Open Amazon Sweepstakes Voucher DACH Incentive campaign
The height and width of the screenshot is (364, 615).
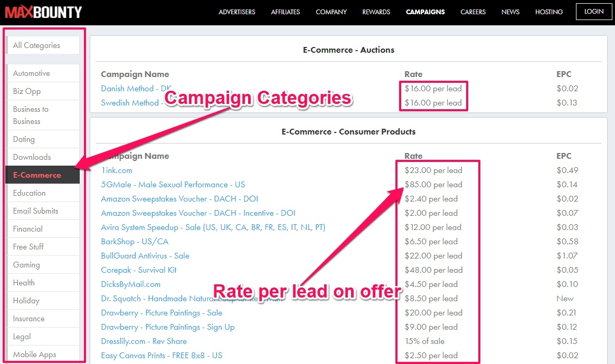[x=198, y=213]
